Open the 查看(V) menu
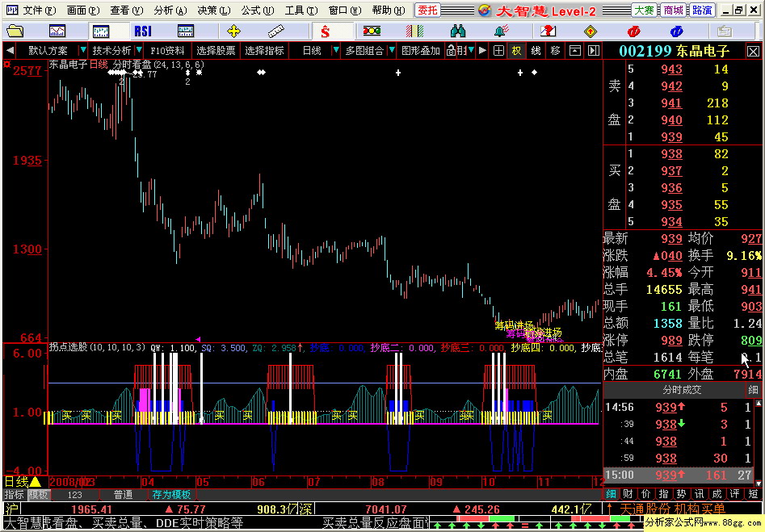This screenshot has height=532, width=765. [x=127, y=10]
